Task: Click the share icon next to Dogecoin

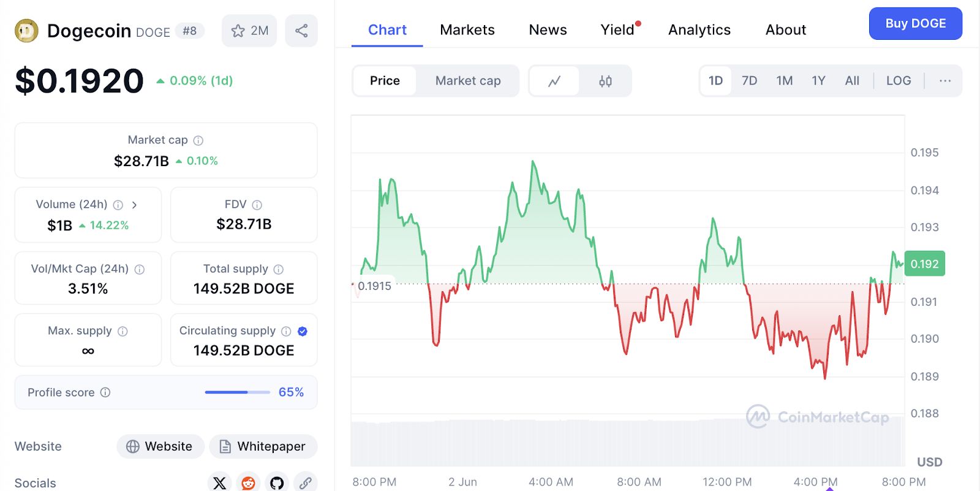Action: [x=301, y=31]
